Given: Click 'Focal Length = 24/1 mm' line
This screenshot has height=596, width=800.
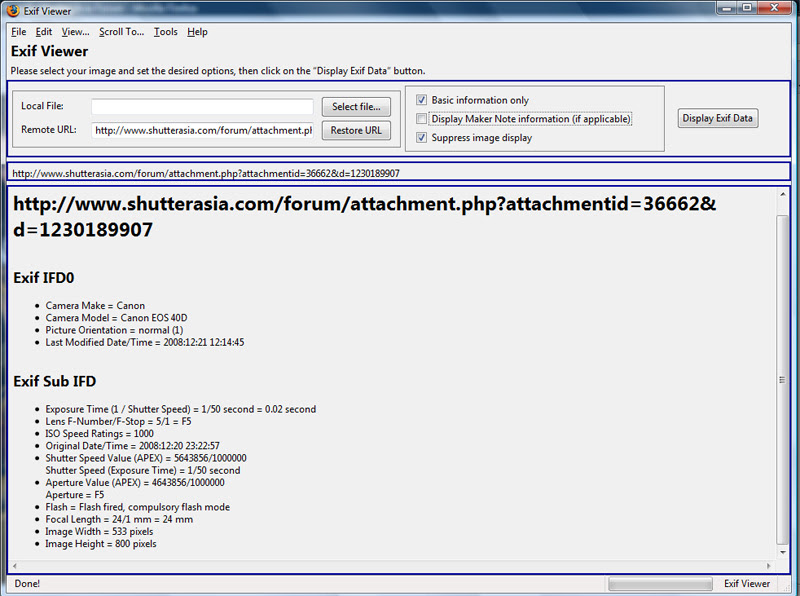Looking at the screenshot, I should pyautogui.click(x=119, y=519).
